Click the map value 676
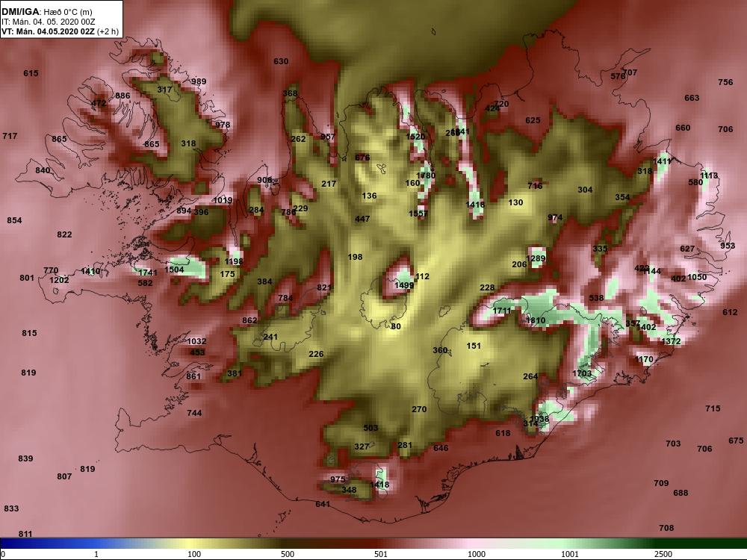The image size is (747, 560). click(x=362, y=158)
